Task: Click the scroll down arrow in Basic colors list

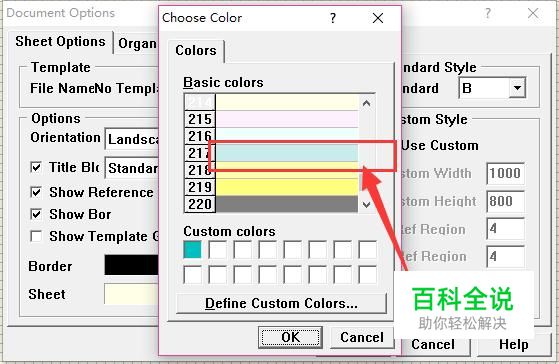Action: (366, 205)
